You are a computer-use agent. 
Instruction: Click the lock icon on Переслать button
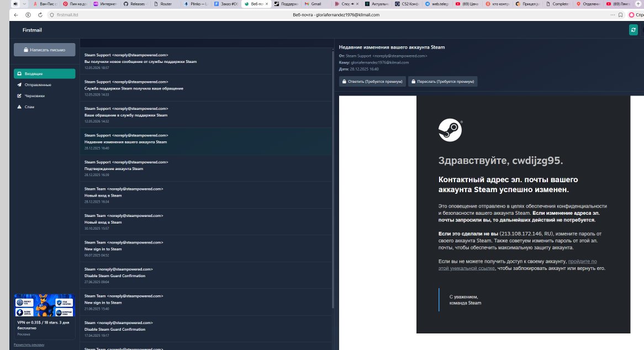pyautogui.click(x=413, y=81)
